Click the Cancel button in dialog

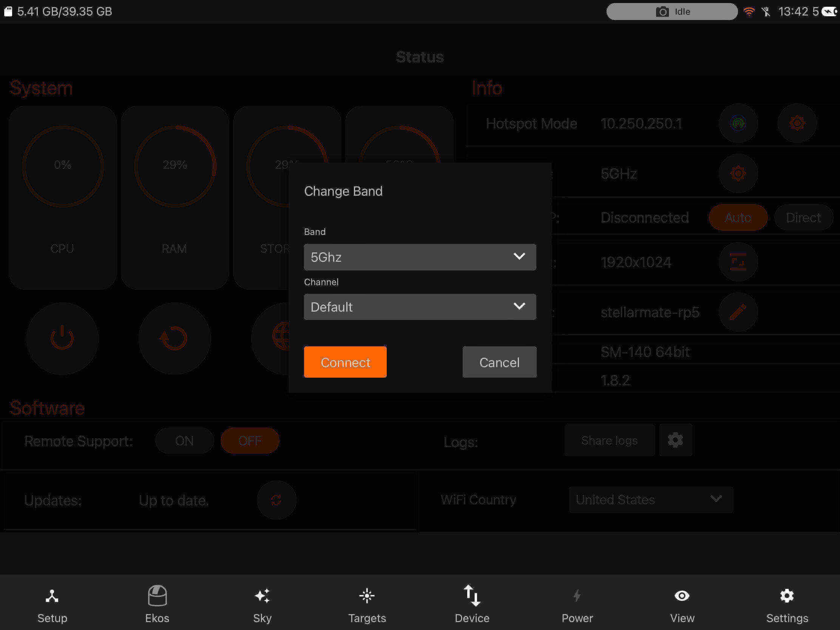coord(499,362)
